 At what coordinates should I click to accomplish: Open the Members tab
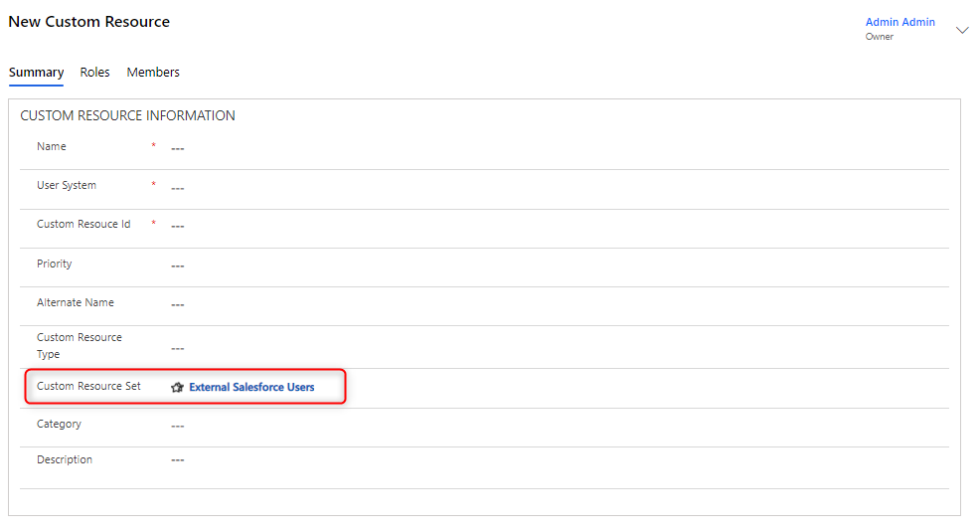(x=153, y=73)
